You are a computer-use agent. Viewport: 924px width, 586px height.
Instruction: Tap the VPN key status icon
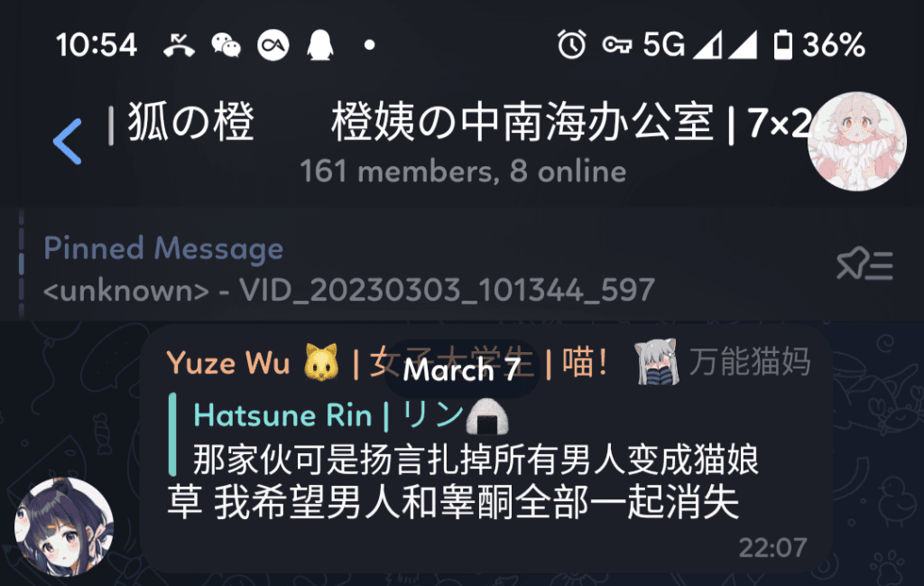[617, 45]
